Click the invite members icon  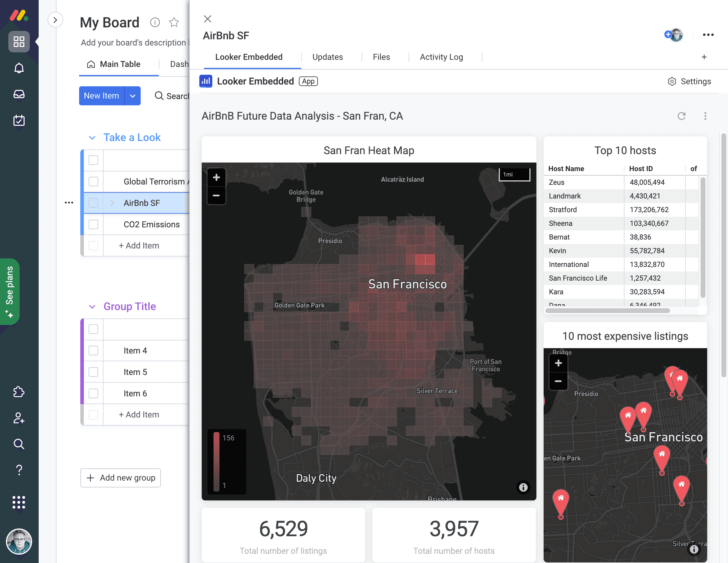(x=19, y=418)
